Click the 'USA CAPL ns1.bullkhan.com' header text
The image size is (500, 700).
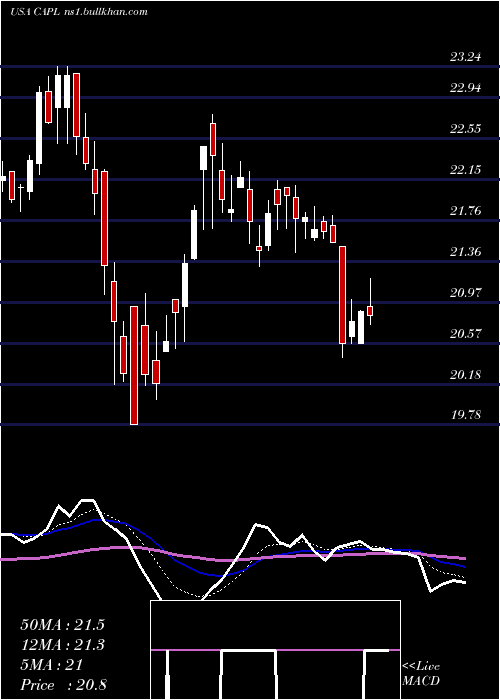click(x=79, y=12)
